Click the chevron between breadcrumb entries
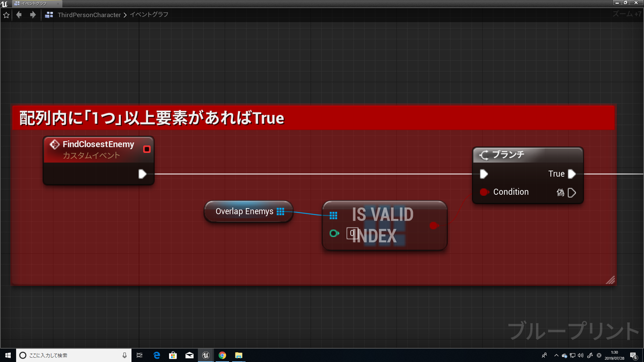 [x=125, y=15]
